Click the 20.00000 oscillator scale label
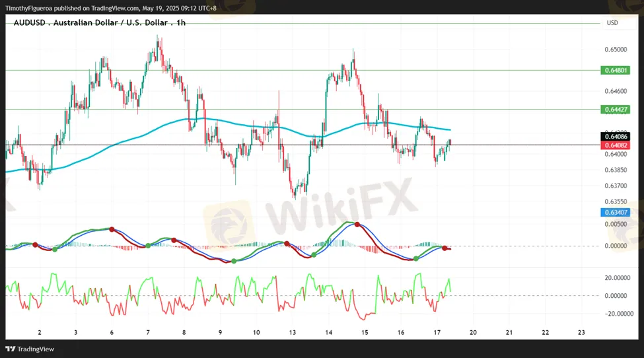 point(618,278)
